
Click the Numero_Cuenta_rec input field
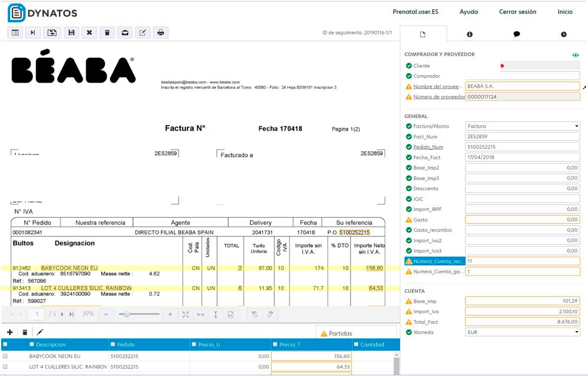(x=522, y=261)
